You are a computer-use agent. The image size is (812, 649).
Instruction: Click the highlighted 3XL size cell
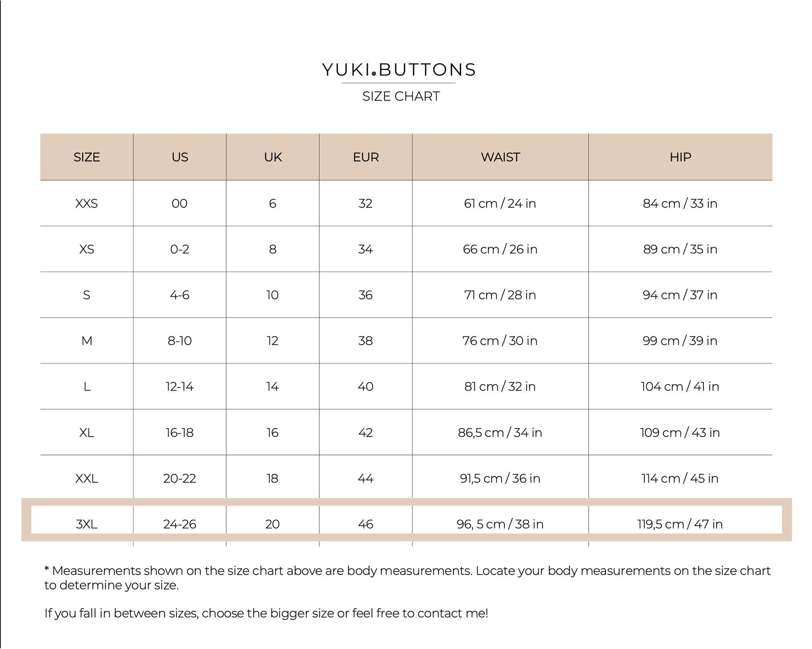(87, 524)
